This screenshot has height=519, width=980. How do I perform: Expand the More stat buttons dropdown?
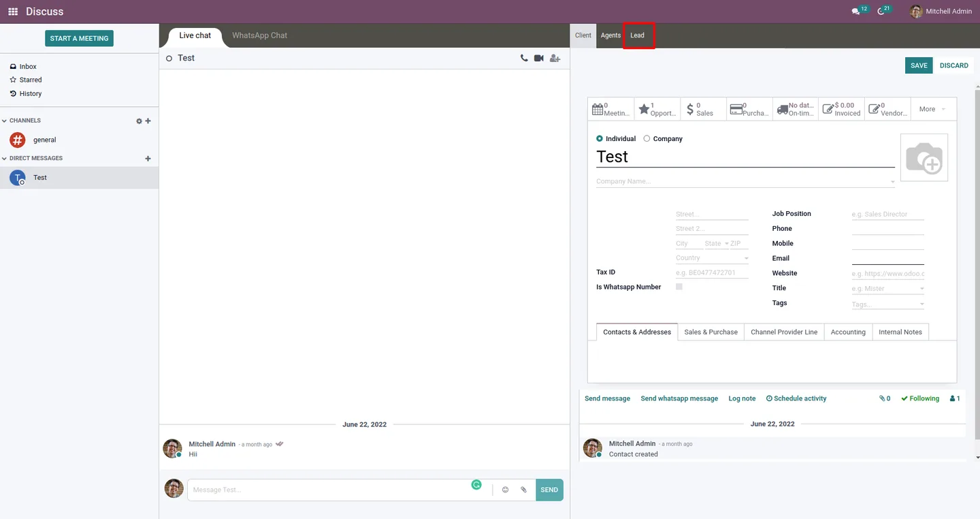point(933,109)
